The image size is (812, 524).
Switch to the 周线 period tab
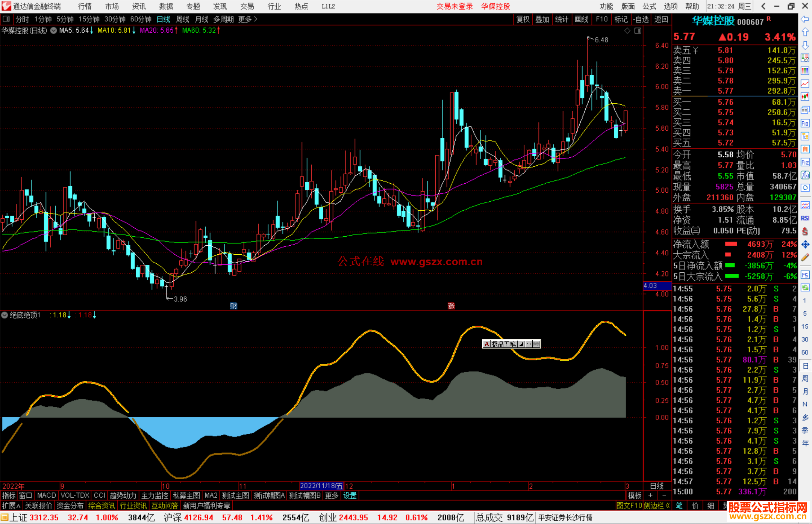183,19
